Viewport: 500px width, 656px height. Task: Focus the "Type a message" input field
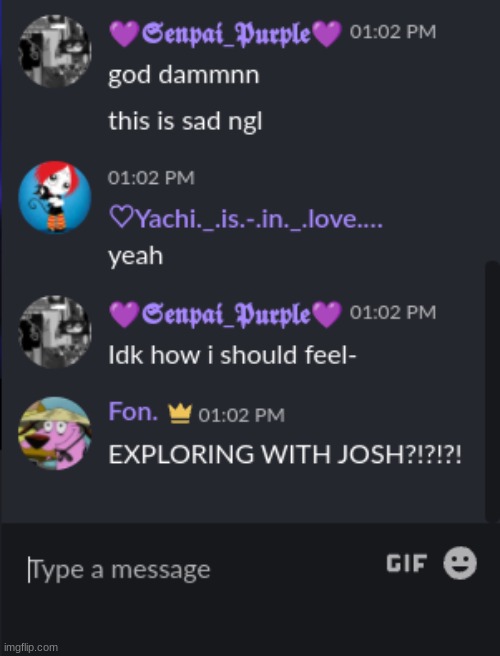point(201,570)
